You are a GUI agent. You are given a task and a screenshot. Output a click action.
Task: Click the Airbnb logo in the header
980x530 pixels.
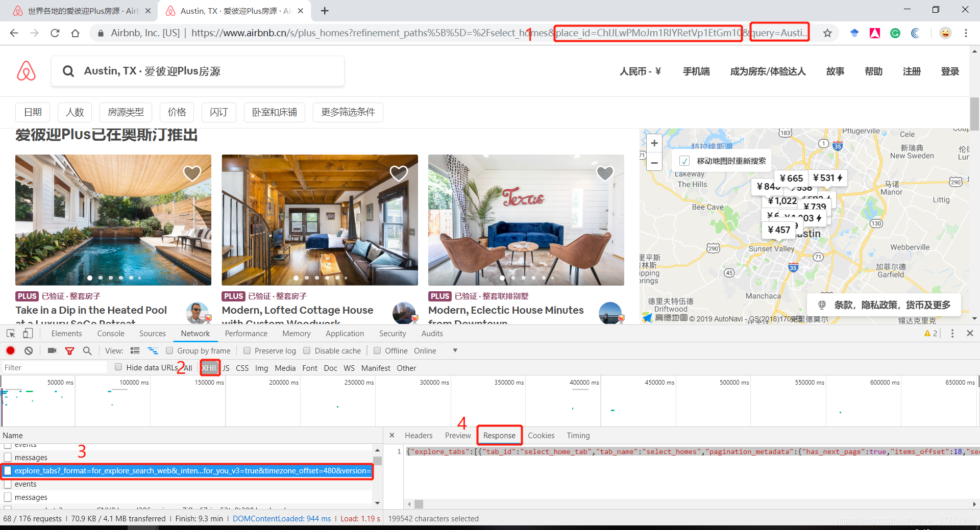tap(27, 71)
